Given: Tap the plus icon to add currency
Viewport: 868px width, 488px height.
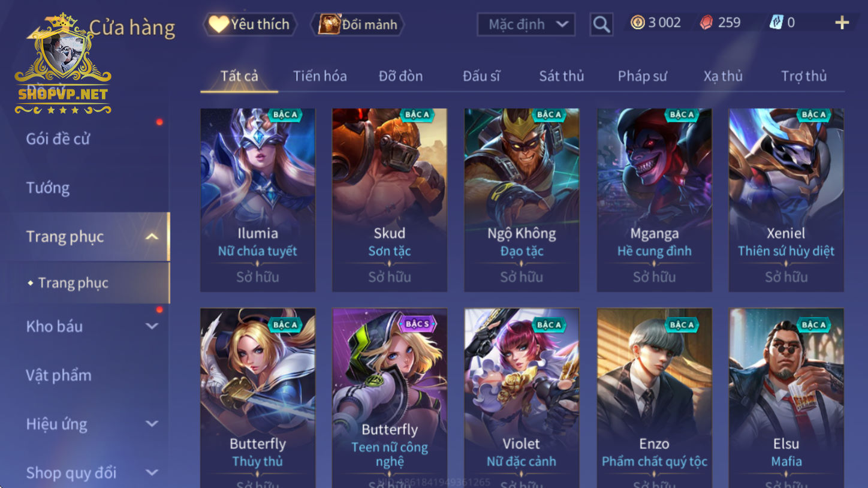Looking at the screenshot, I should click(842, 23).
